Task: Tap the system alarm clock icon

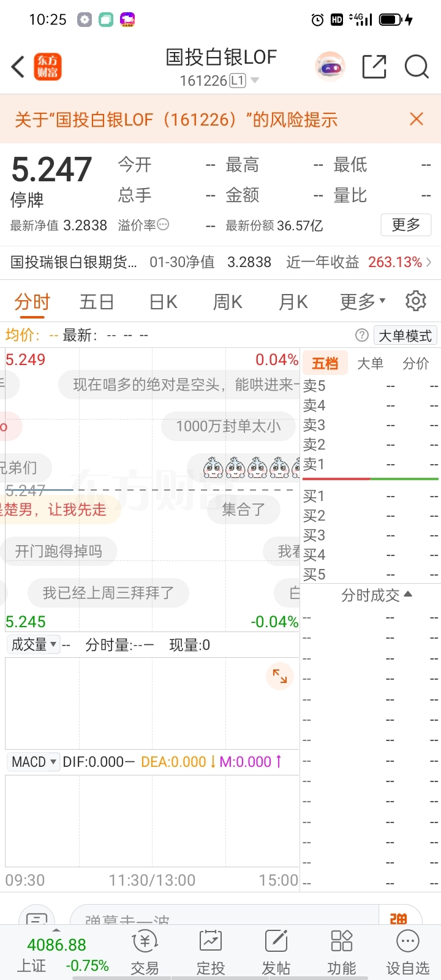Action: [x=317, y=20]
